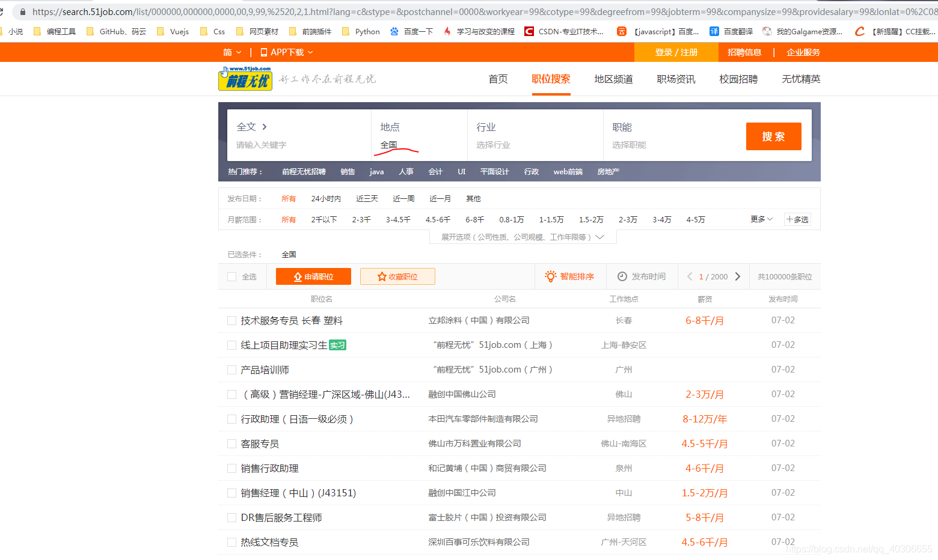Open the Vuejs bookmark folder

point(173,31)
